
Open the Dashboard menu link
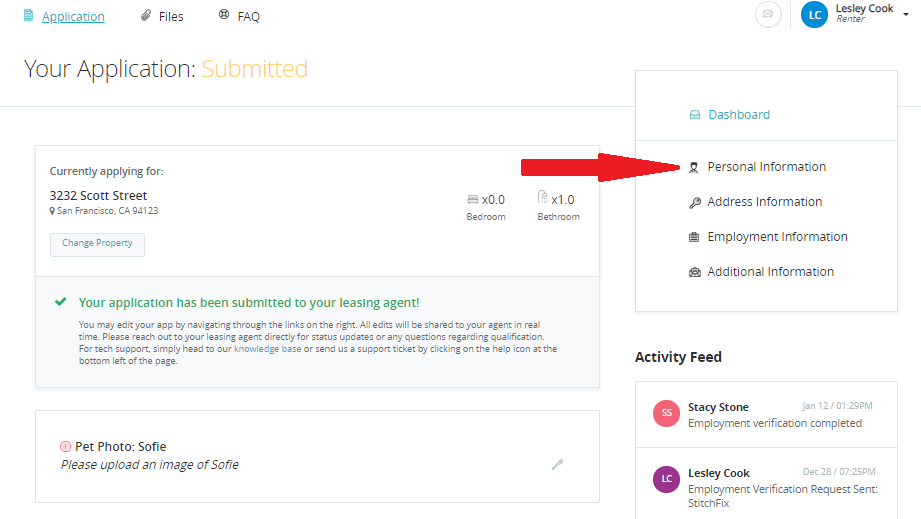point(739,115)
